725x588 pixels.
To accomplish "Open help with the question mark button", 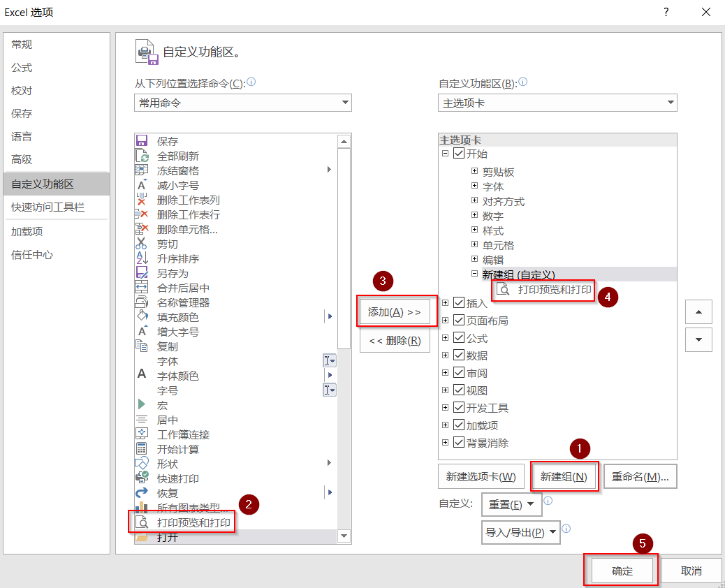I will pyautogui.click(x=666, y=12).
